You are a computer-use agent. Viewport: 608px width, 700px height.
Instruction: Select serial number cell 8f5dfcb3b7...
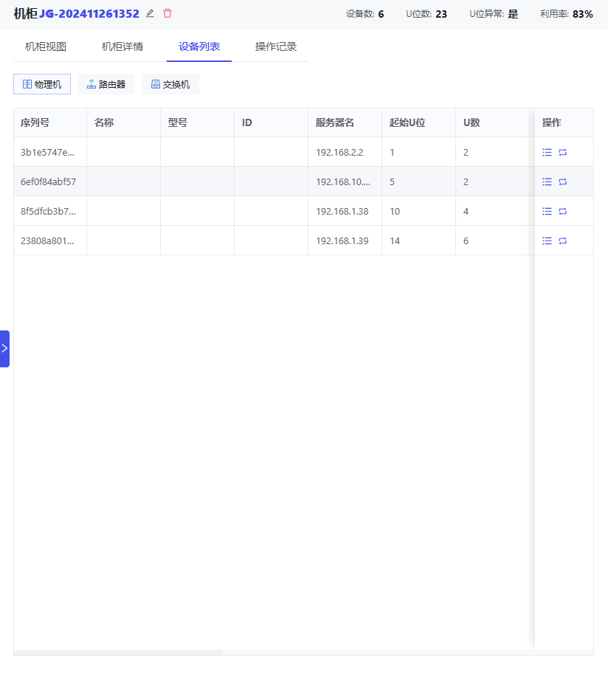(x=50, y=211)
